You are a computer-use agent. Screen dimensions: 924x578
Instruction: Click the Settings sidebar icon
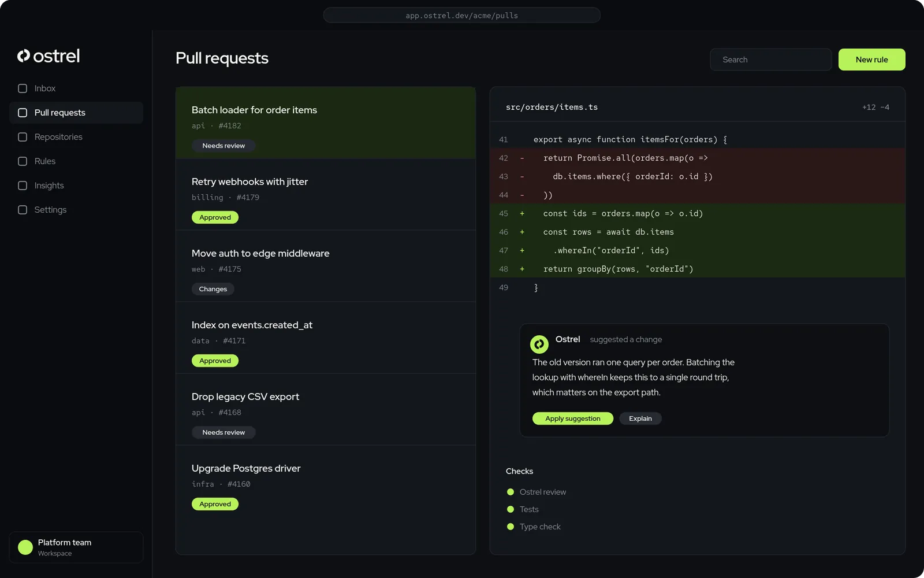(23, 210)
